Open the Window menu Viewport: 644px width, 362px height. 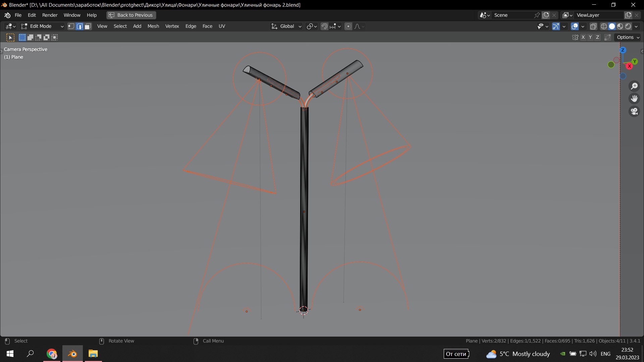pyautogui.click(x=72, y=15)
